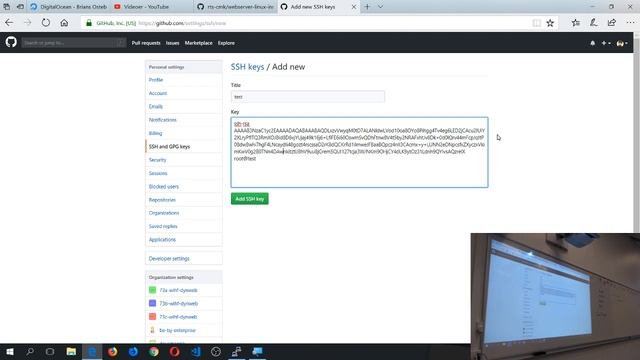Open a new browser tab with plus
This screenshot has width=640, height=360.
pyautogui.click(x=367, y=7)
